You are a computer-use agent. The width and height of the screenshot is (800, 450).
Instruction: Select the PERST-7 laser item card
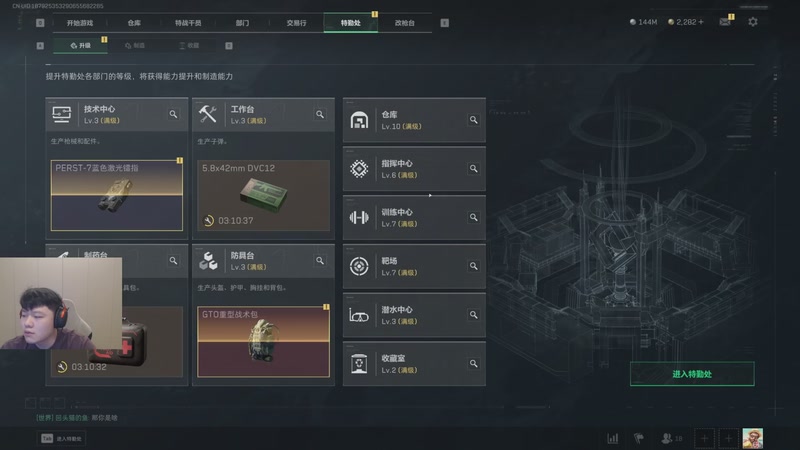tap(117, 195)
